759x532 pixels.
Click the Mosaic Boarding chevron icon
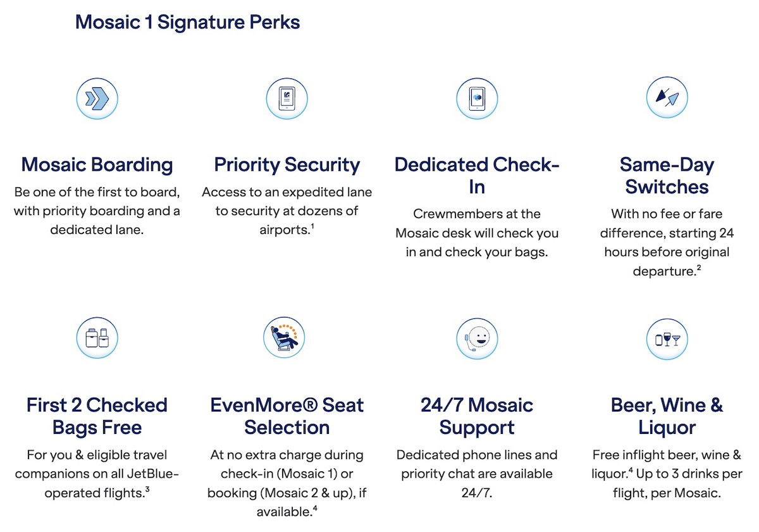pos(97,99)
